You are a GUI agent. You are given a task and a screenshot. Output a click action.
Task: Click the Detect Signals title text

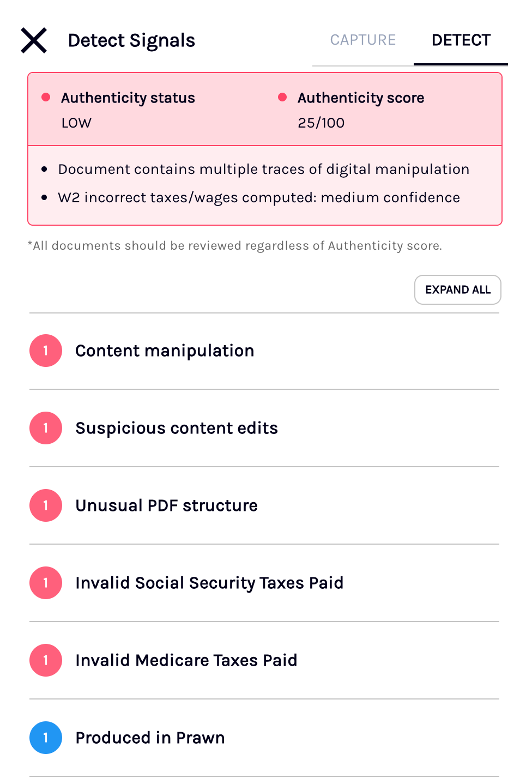tap(131, 40)
